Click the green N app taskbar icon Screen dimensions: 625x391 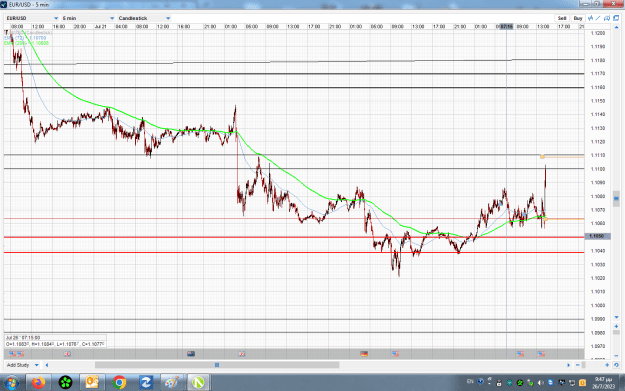198,383
